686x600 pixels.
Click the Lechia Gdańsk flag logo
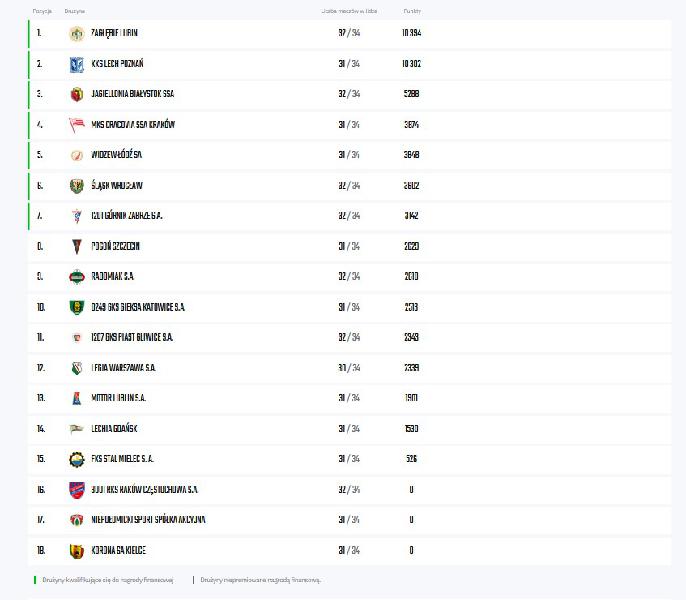76,429
